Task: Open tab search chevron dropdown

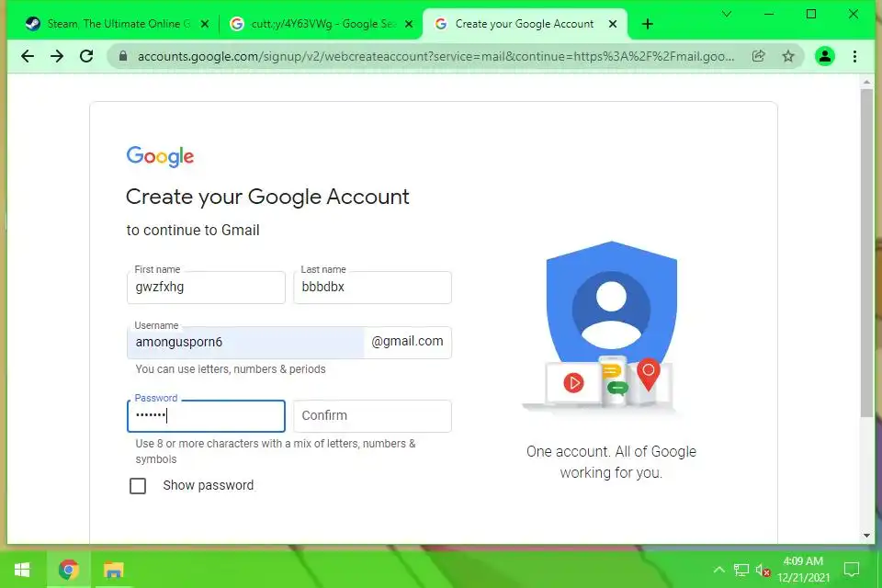Action: pos(727,14)
